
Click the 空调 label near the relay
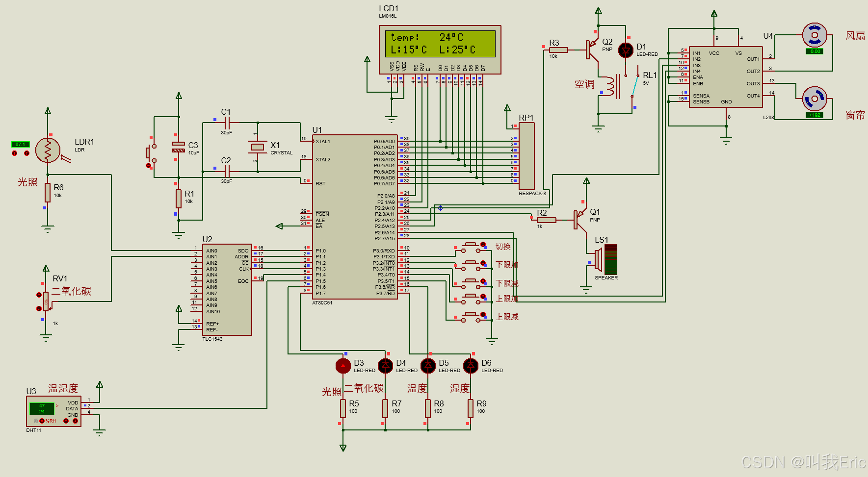pyautogui.click(x=584, y=84)
